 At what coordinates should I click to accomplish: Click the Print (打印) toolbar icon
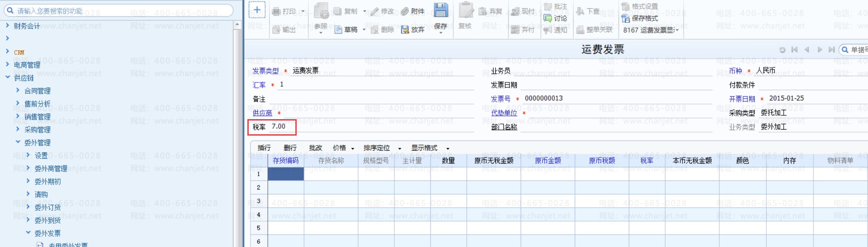click(276, 12)
